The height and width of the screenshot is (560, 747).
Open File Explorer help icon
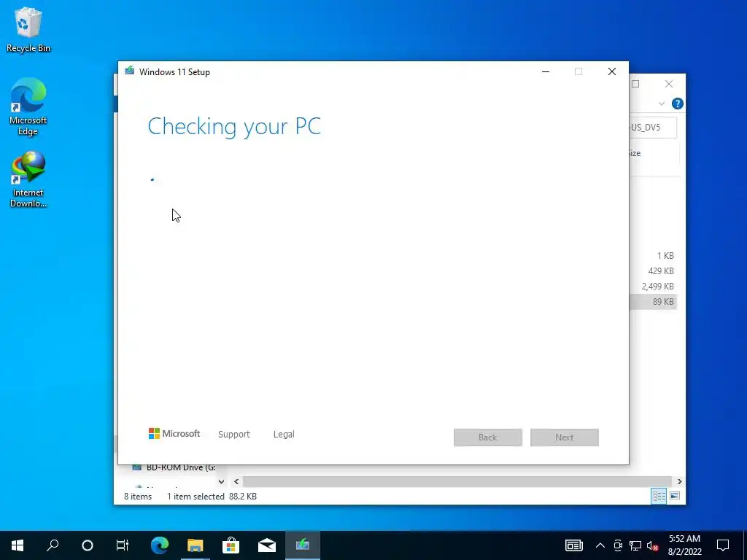[x=677, y=104]
